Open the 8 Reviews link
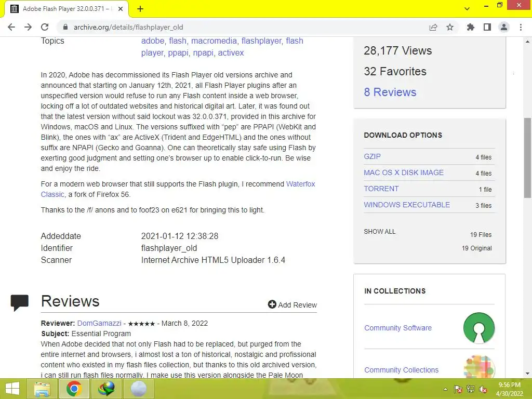 click(x=390, y=92)
